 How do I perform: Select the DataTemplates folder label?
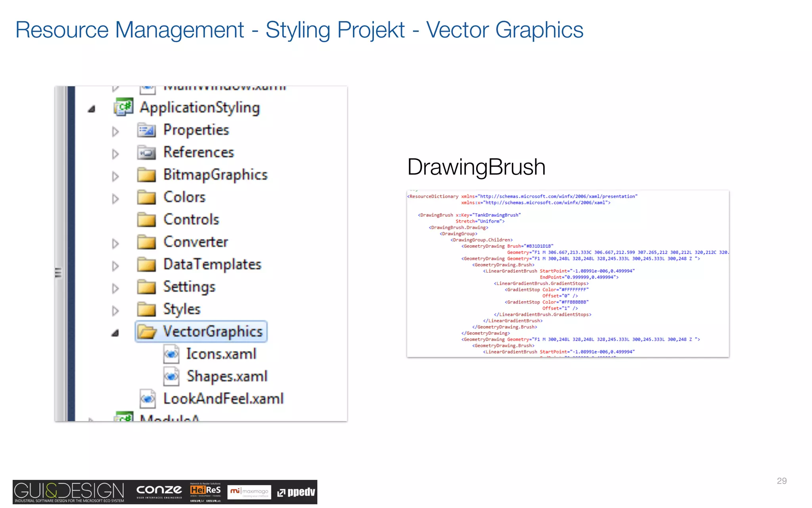click(x=213, y=264)
